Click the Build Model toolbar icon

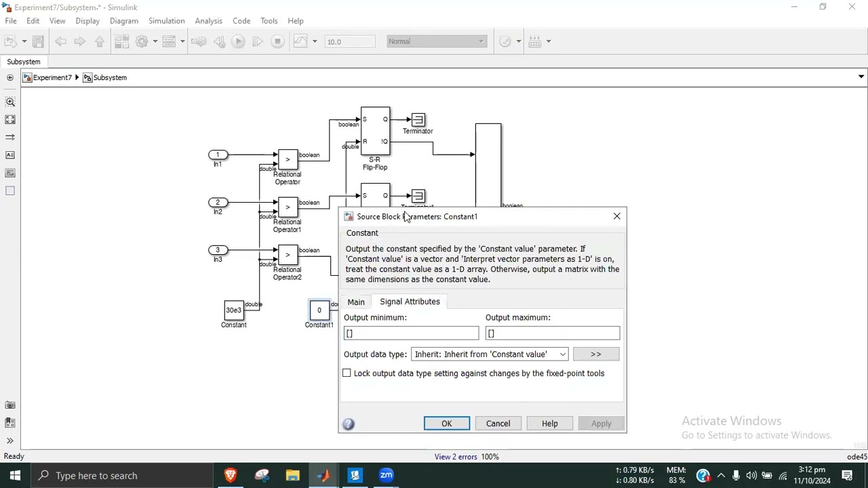(x=535, y=41)
